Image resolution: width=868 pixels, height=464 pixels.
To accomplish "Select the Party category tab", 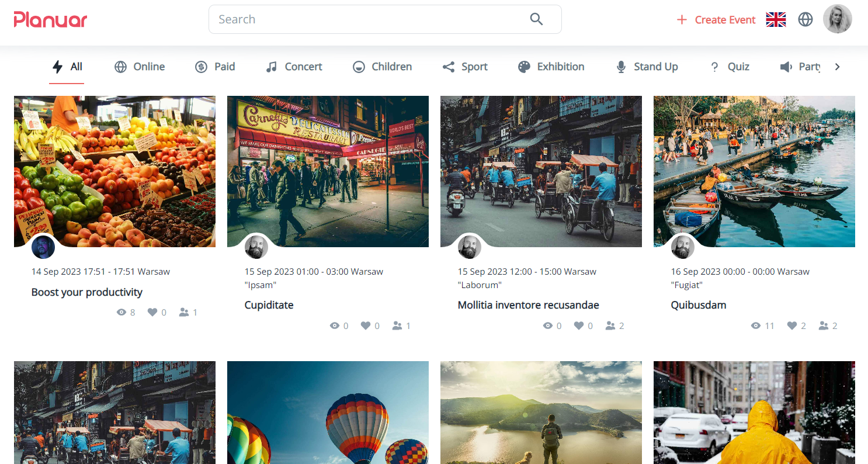I will (x=800, y=67).
